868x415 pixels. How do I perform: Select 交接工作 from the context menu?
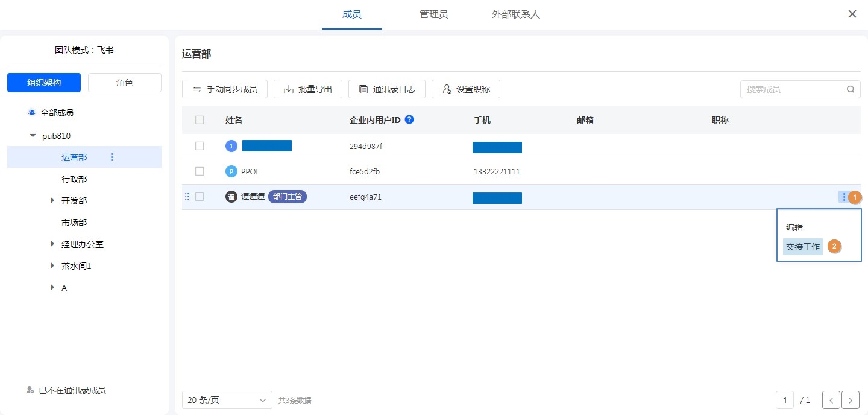[802, 247]
